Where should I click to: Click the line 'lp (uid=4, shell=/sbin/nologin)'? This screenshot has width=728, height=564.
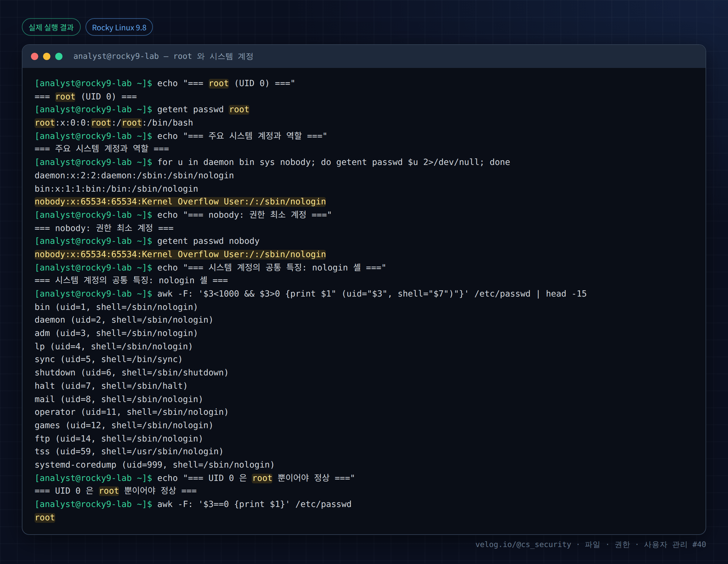click(114, 347)
